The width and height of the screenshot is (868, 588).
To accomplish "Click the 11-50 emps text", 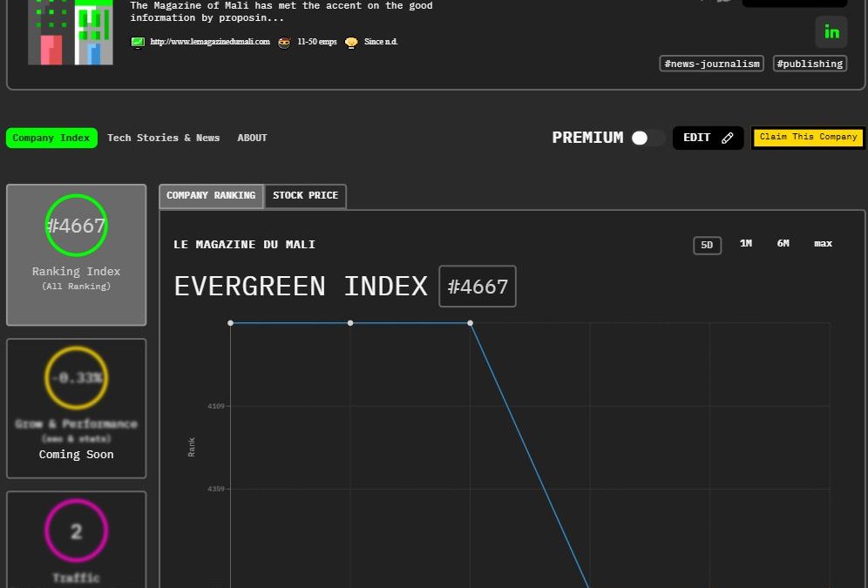I will [316, 42].
